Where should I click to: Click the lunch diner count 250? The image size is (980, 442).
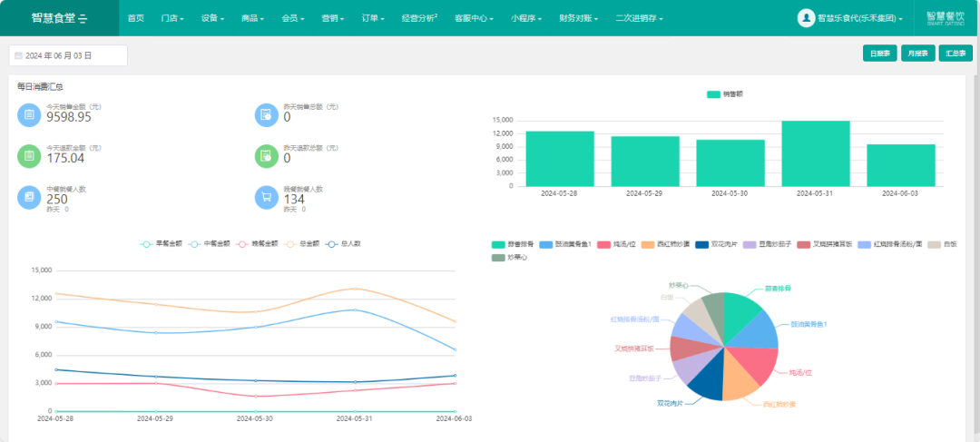(x=57, y=200)
